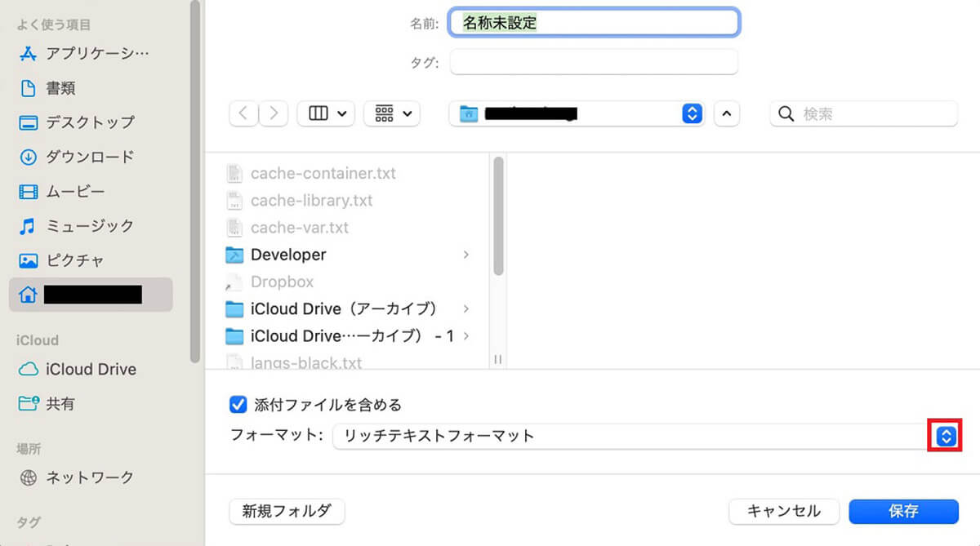Screen dimensions: 980x546
Task: Open the column view options dropdown
Action: [326, 114]
